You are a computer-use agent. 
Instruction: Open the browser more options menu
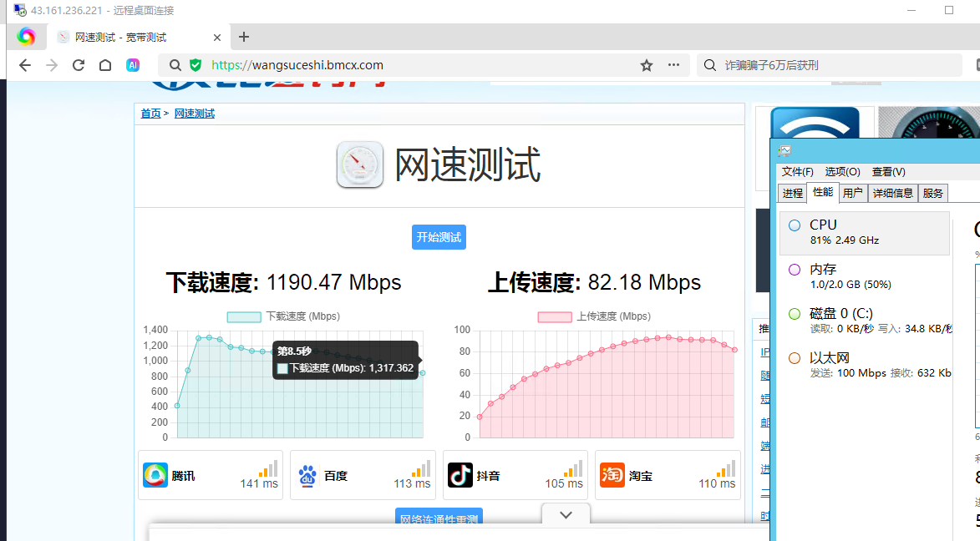coord(673,65)
